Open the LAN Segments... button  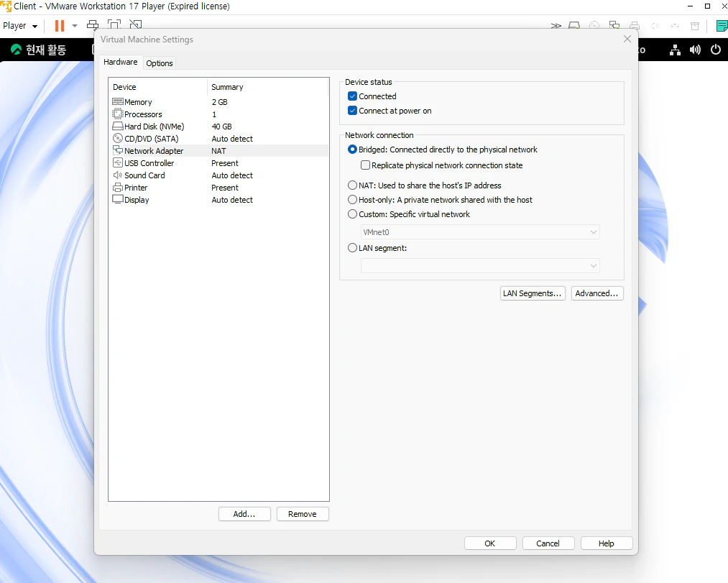click(x=533, y=293)
